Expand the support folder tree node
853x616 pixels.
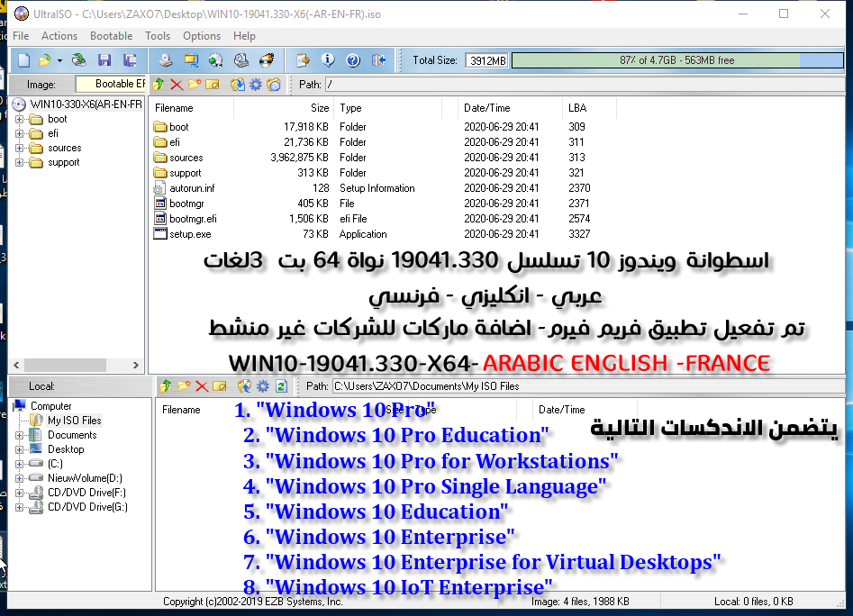tap(20, 163)
